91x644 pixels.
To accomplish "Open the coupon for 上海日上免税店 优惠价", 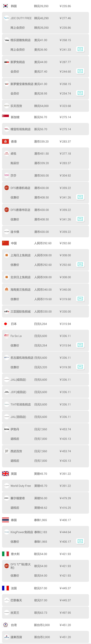I will pyautogui.click(x=80, y=264).
